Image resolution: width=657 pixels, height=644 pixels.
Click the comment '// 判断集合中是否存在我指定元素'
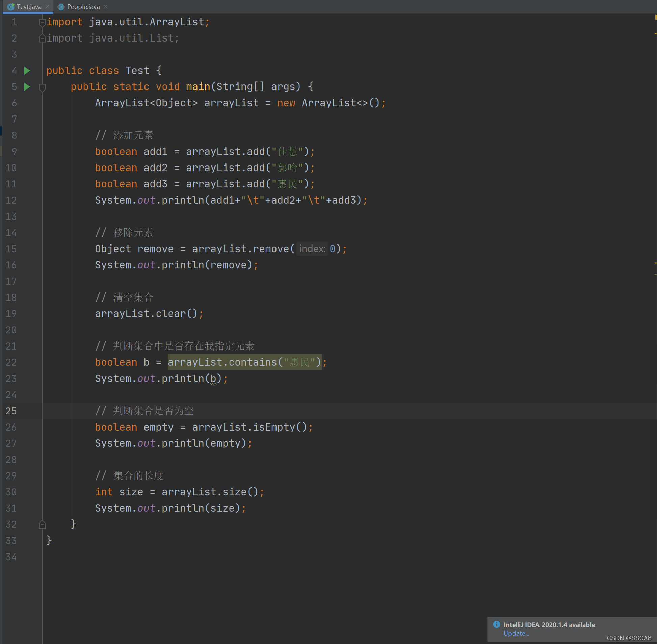tap(175, 346)
